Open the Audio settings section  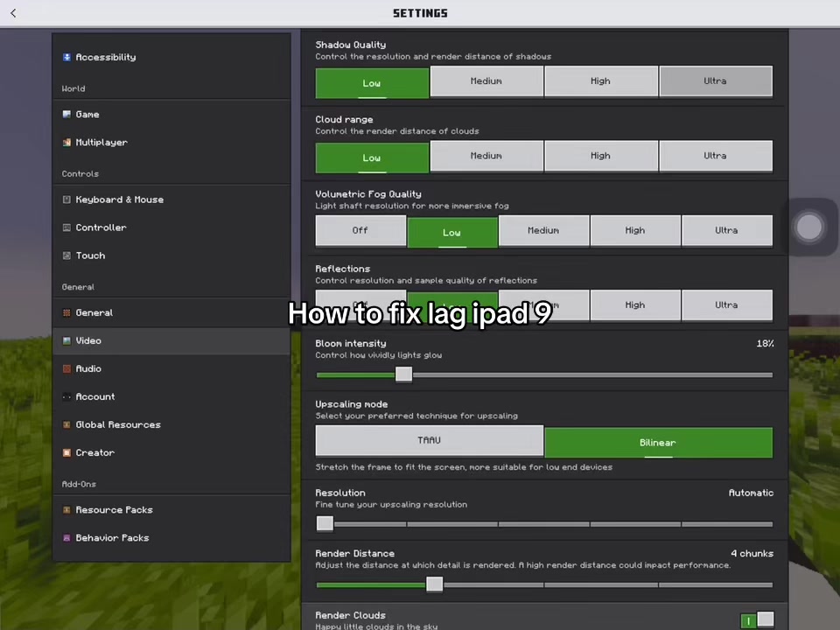pos(171,368)
